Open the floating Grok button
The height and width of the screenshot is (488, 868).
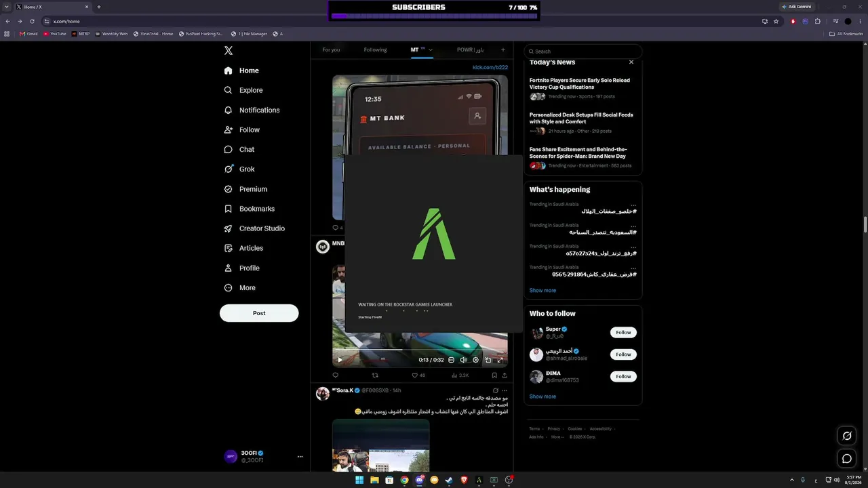coord(847,436)
